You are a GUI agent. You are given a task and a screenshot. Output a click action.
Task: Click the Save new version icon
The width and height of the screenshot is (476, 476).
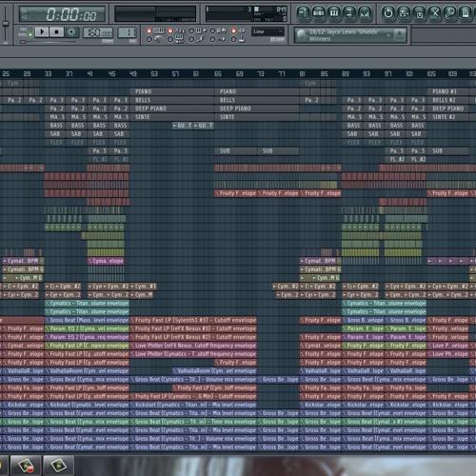404,13
